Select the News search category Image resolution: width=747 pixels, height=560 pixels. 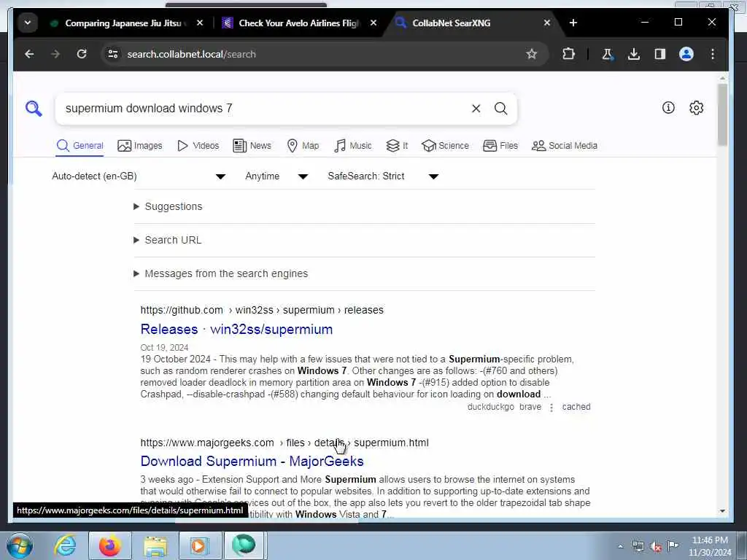coord(252,146)
